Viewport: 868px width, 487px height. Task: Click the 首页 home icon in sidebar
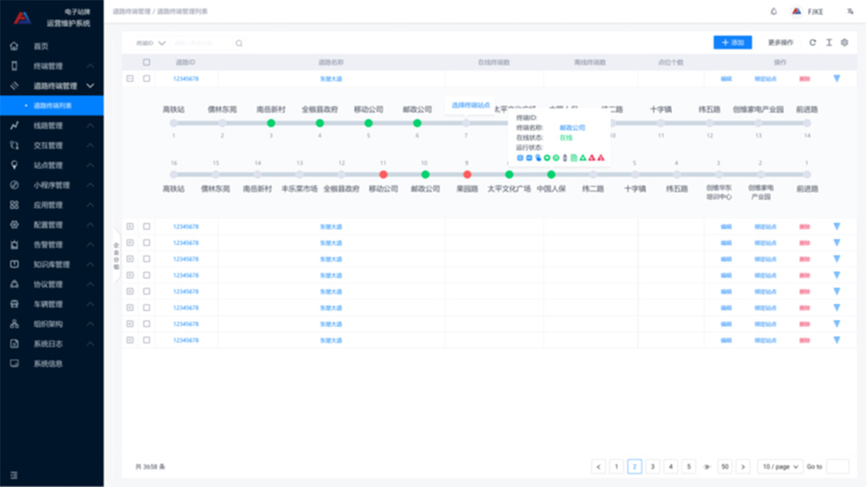click(x=15, y=46)
